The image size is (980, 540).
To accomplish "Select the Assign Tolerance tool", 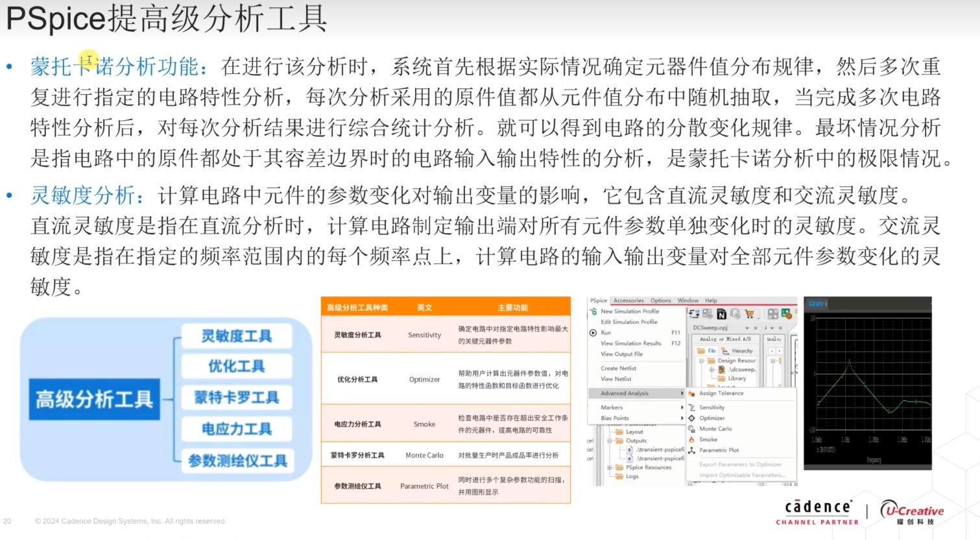I will click(723, 393).
